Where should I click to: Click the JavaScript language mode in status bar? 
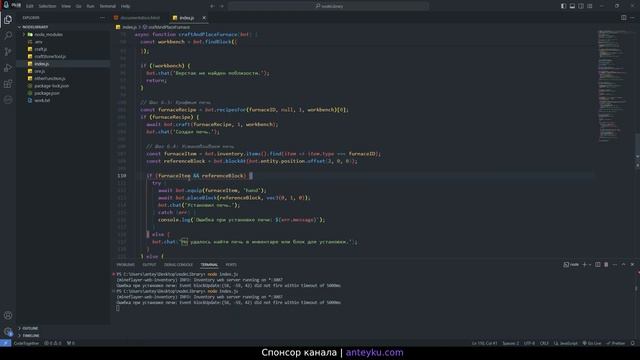tap(565, 343)
